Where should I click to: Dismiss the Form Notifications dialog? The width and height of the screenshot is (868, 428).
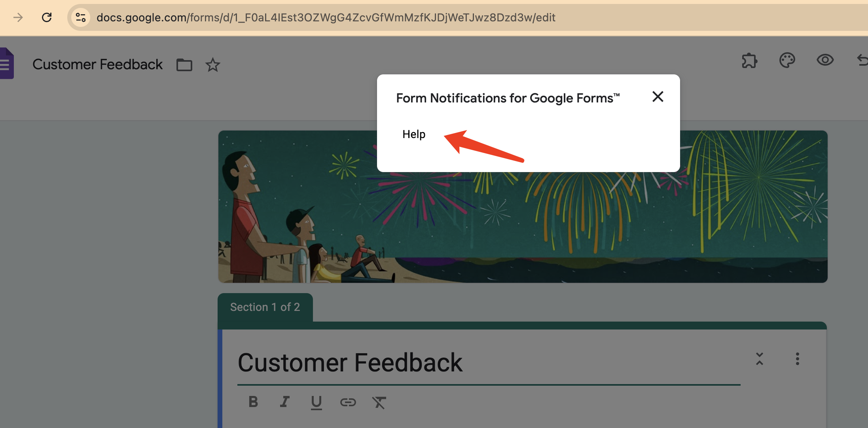pyautogui.click(x=658, y=97)
